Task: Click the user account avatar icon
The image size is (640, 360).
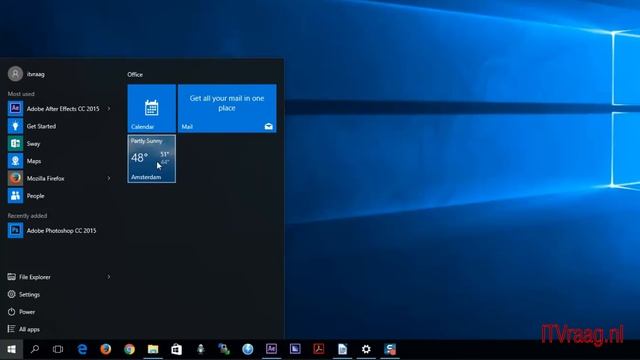Action: (15, 74)
